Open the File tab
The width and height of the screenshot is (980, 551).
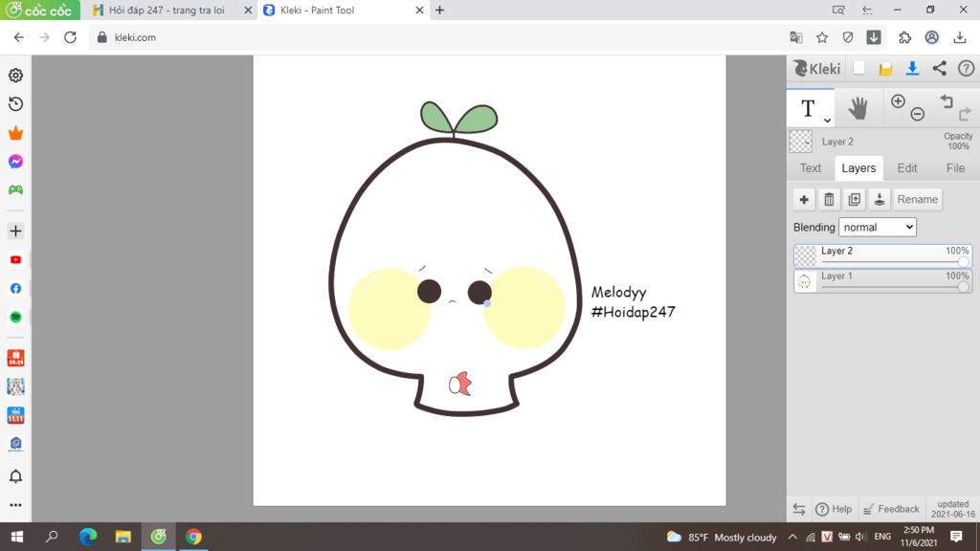tap(955, 168)
